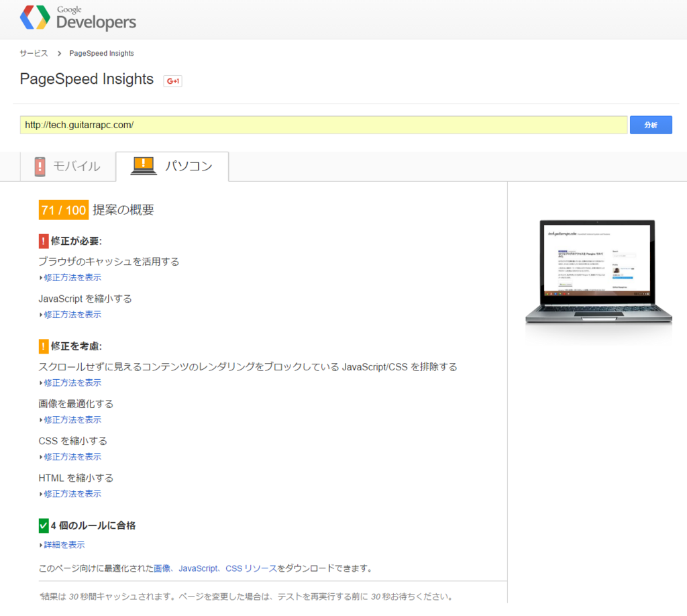The image size is (687, 616).
Task: Click the 画像 download link
Action: 162,568
